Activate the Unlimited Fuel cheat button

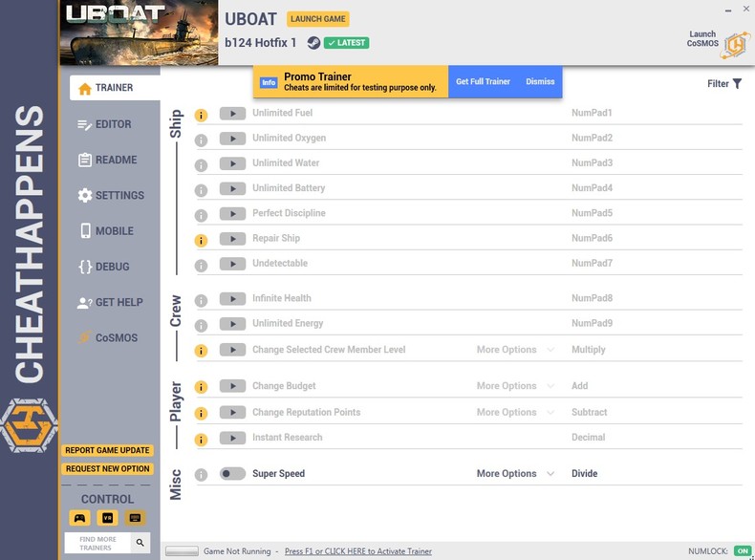(232, 114)
